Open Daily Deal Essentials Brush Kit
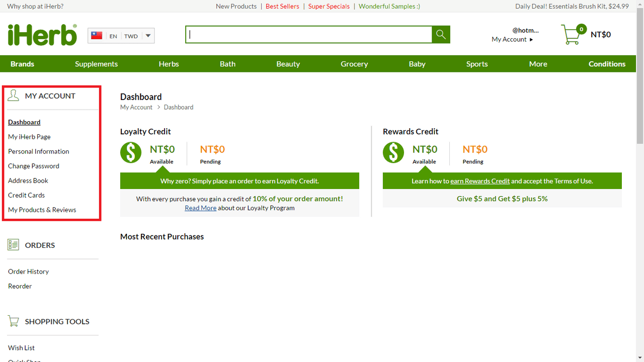 click(572, 7)
